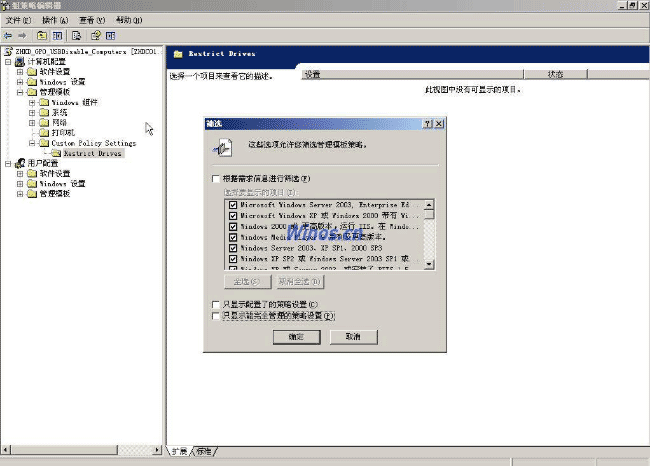
Task: Switch to the 扩展 tab
Action: point(179,451)
